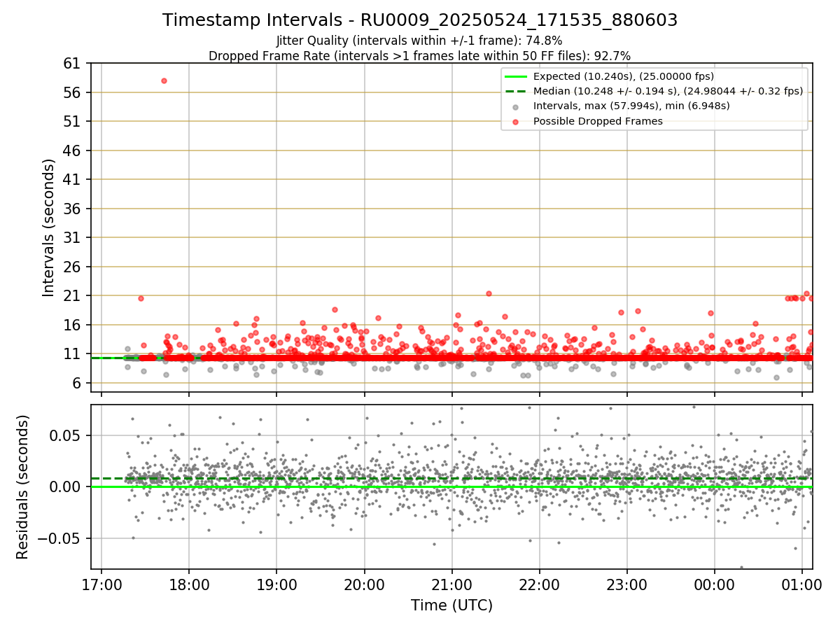Click the 'Intervals (seconds)' y-axis label
The width and height of the screenshot is (840, 630).
pos(49,227)
